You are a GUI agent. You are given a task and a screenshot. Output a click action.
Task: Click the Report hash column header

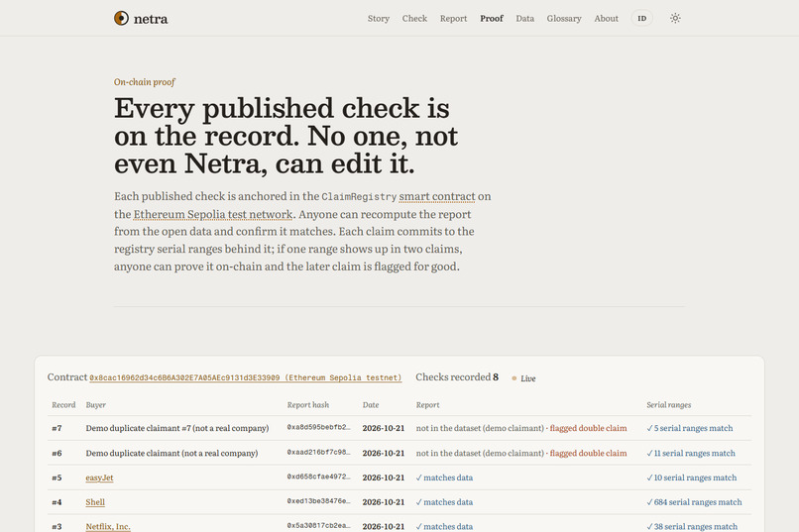point(307,405)
